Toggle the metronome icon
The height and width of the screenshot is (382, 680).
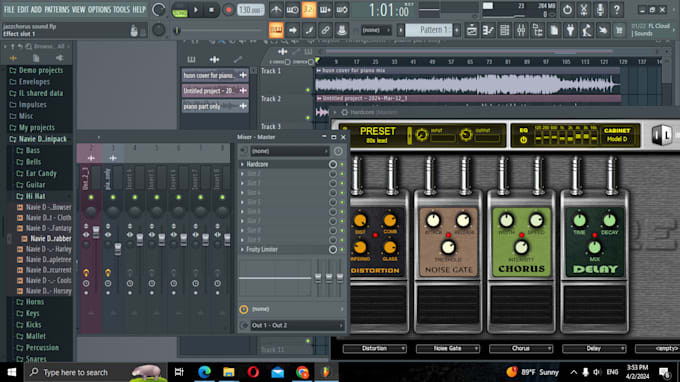coord(276,10)
